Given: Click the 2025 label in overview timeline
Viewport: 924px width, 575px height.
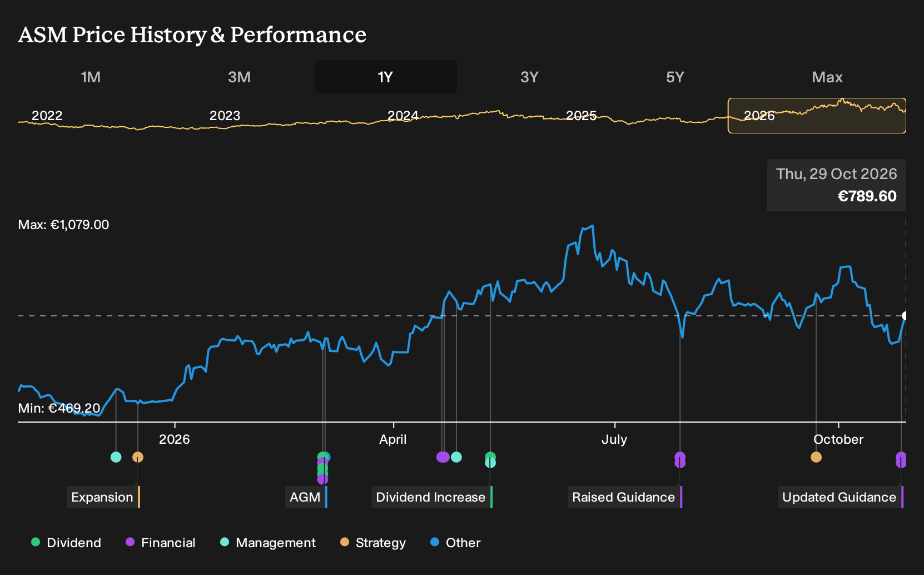Looking at the screenshot, I should point(581,116).
